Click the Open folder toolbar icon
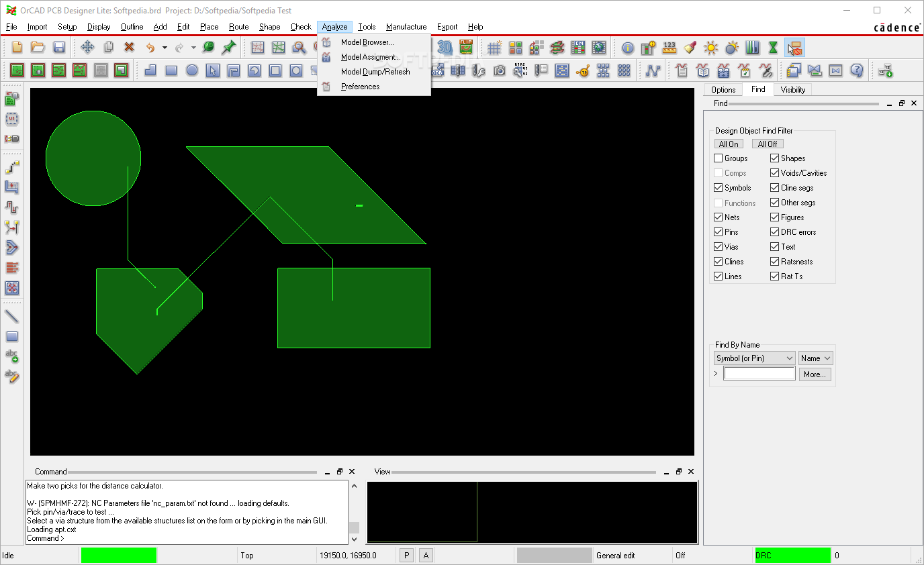The width and height of the screenshot is (924, 565). pyautogui.click(x=38, y=47)
